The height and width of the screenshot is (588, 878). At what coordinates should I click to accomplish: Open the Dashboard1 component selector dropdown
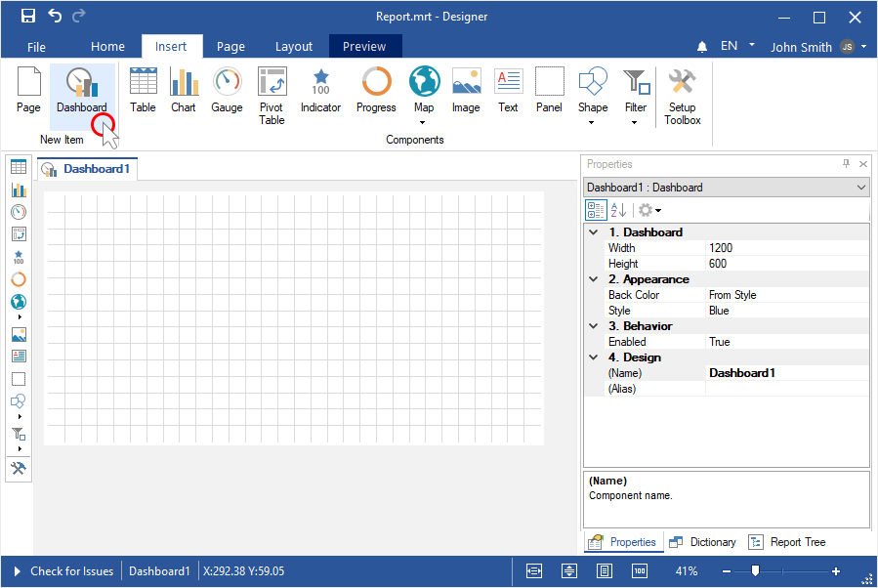860,188
